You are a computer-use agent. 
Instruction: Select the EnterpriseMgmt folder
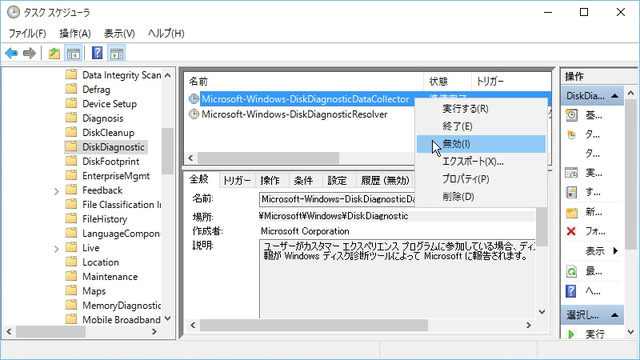coord(116,176)
